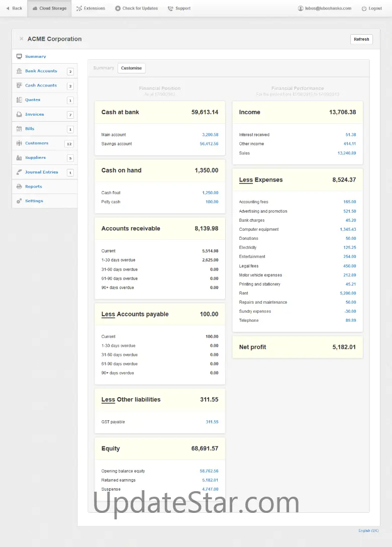Open Main account balance 3,200.58
This screenshot has height=547, width=392.
pos(210,135)
